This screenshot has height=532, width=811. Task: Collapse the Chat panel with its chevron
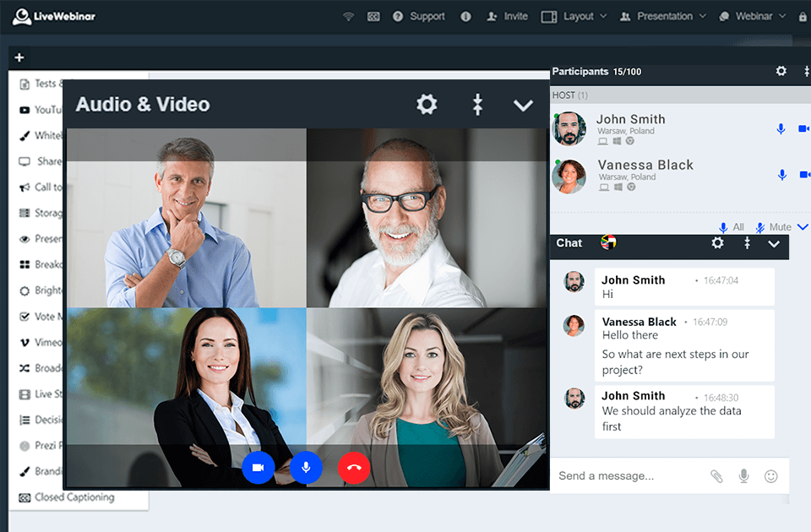[774, 244]
